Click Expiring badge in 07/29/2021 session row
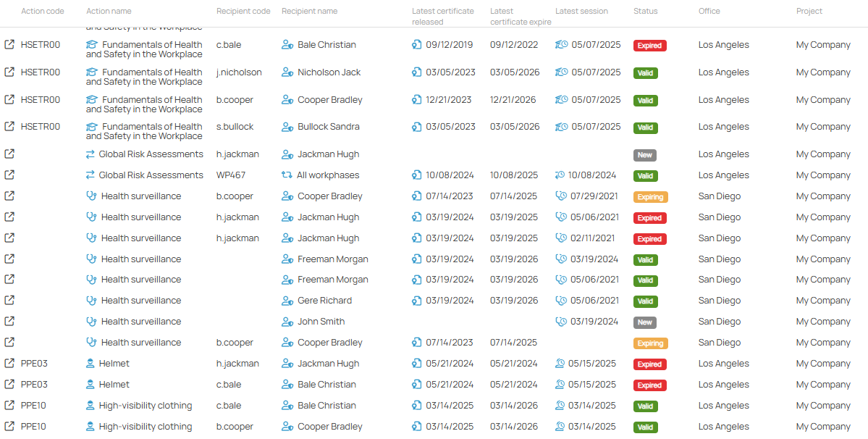Image resolution: width=868 pixels, height=439 pixels. (x=650, y=197)
